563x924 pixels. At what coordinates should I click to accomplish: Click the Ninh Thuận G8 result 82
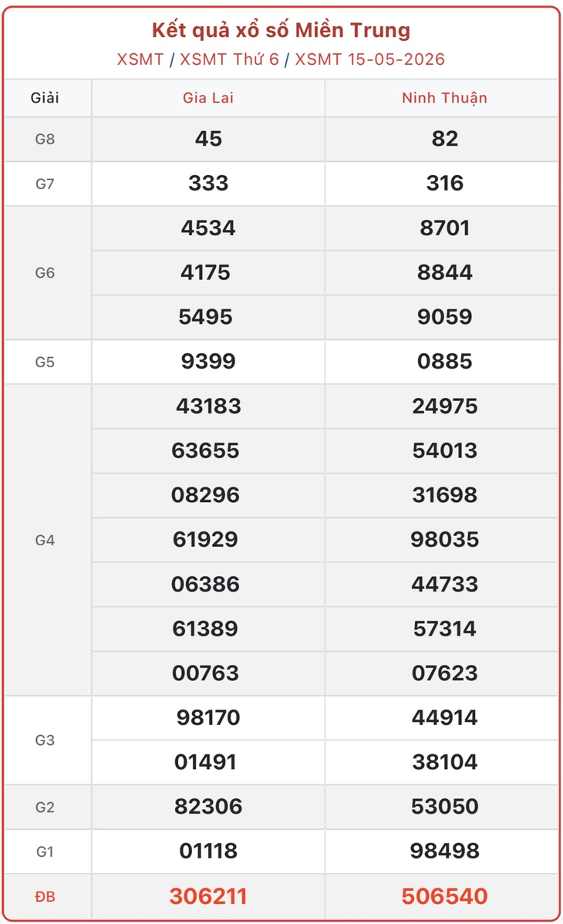[444, 139]
